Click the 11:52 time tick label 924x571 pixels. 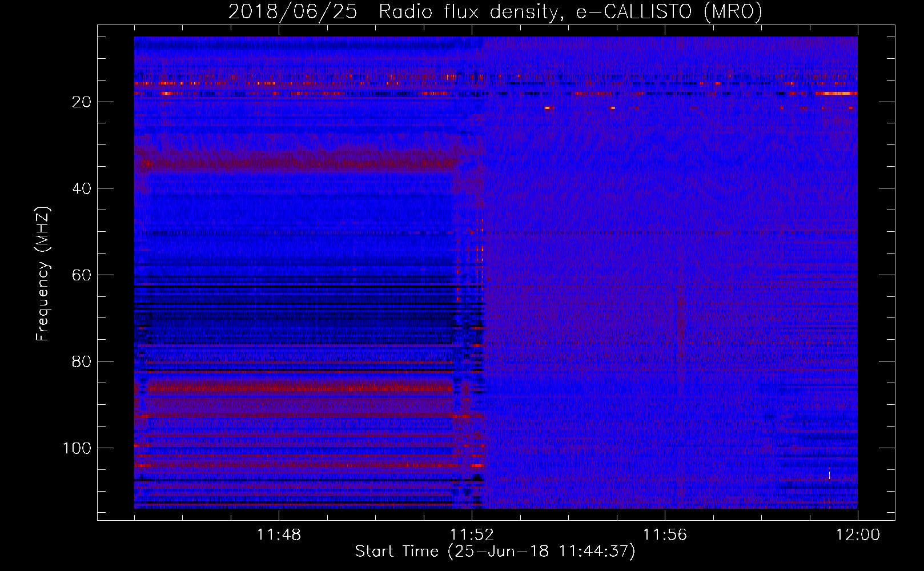[x=472, y=534]
